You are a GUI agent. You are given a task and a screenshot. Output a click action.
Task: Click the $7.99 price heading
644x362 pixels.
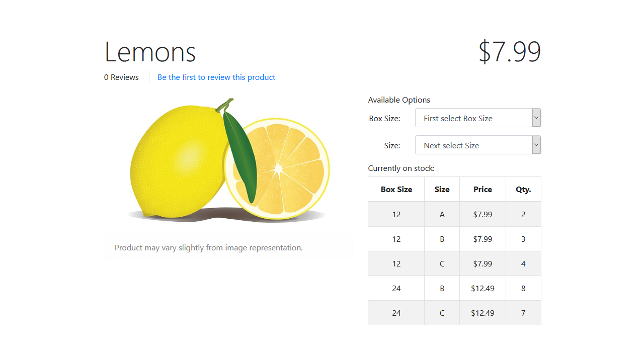509,51
